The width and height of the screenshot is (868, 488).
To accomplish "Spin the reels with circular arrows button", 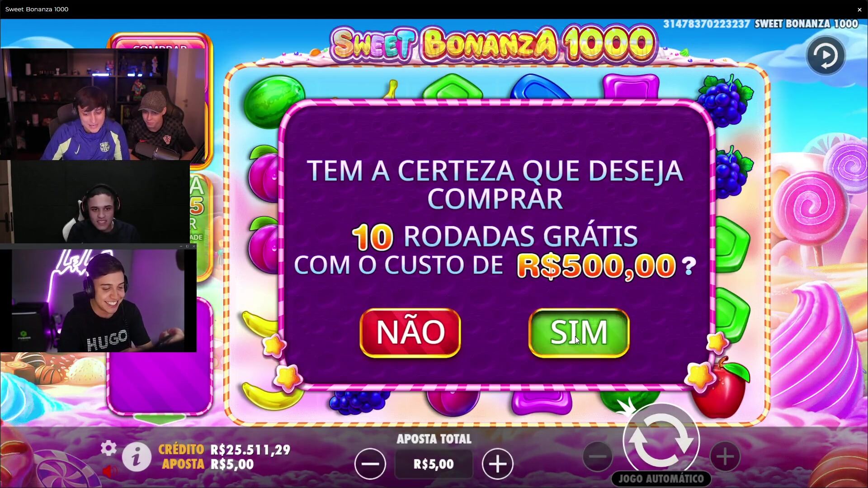I will (661, 440).
